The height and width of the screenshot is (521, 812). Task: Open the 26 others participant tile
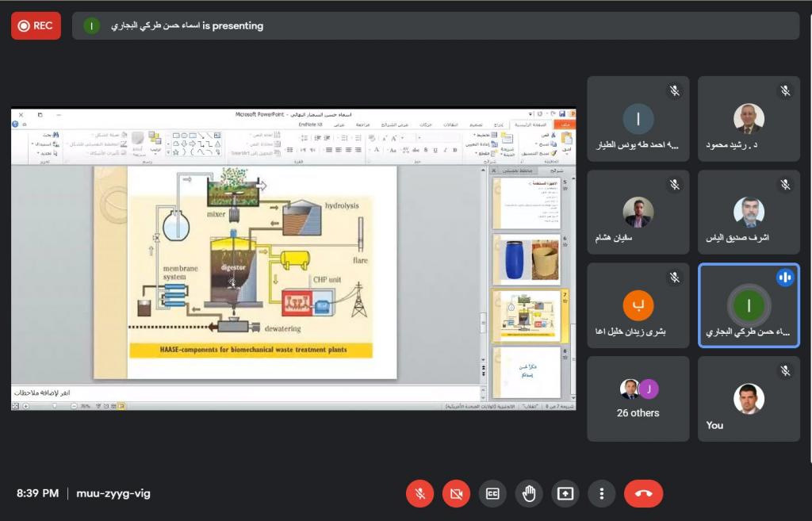[638, 399]
